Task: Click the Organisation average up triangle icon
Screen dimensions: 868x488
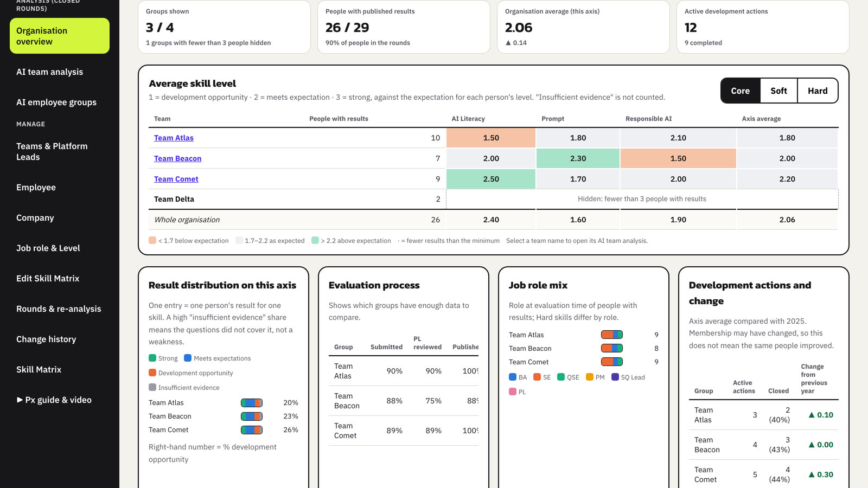Action: click(508, 42)
